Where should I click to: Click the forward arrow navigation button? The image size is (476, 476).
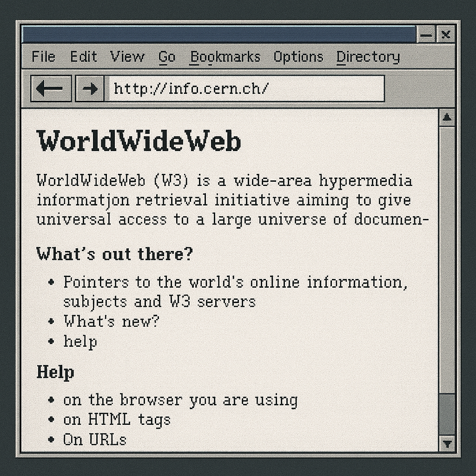click(90, 89)
